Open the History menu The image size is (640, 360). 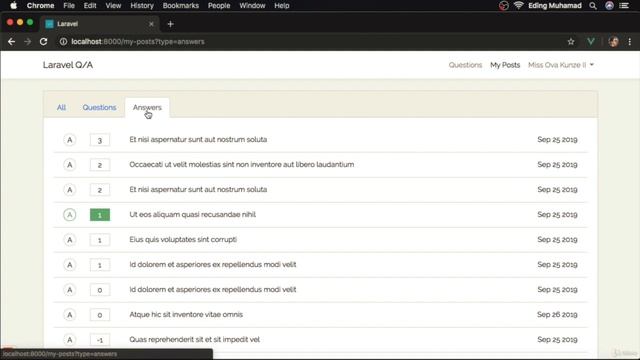(x=142, y=6)
